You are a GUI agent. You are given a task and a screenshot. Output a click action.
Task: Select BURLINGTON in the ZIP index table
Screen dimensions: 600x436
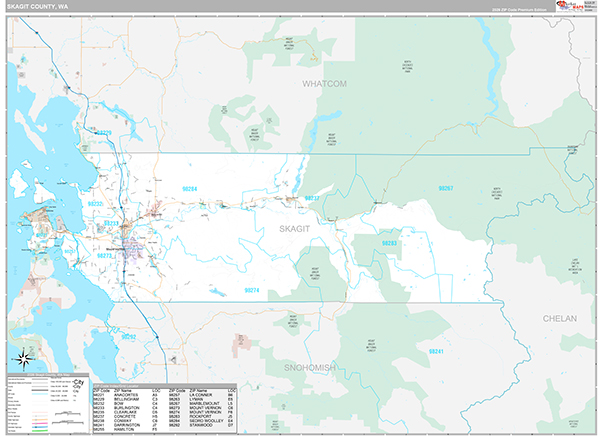coord(127,408)
